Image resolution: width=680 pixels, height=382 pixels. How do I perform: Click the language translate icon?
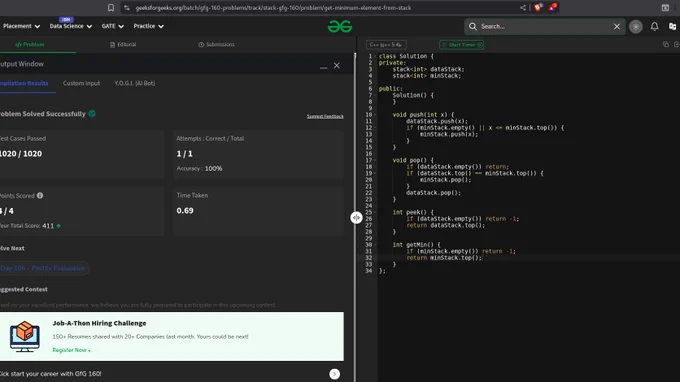[x=673, y=26]
